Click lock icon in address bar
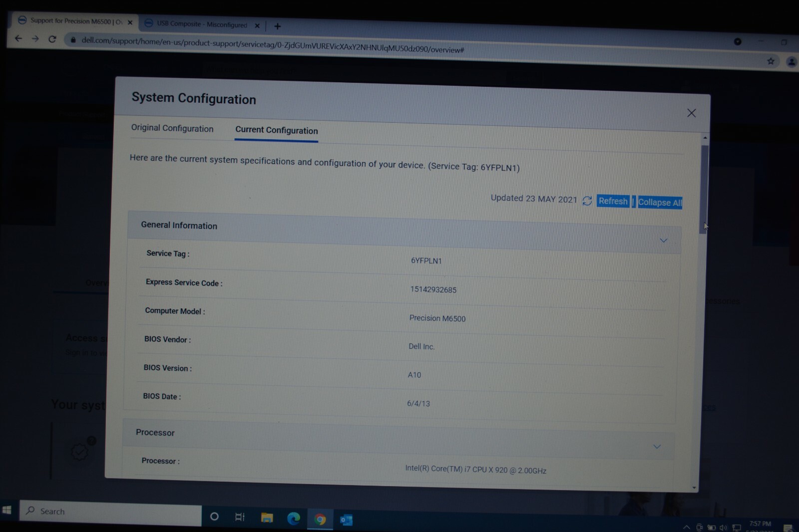The image size is (799, 532). coord(73,40)
